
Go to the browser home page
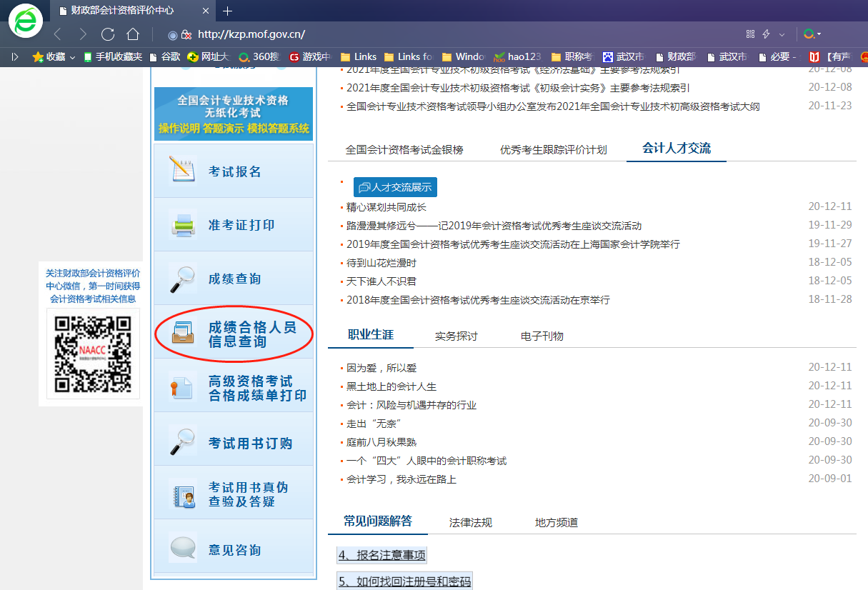coord(132,34)
